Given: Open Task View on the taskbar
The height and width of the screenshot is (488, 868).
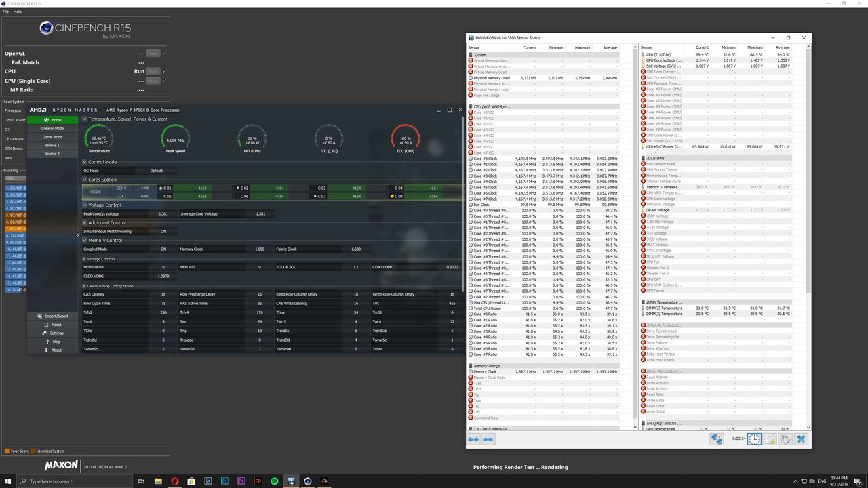Looking at the screenshot, I should click(x=142, y=481).
